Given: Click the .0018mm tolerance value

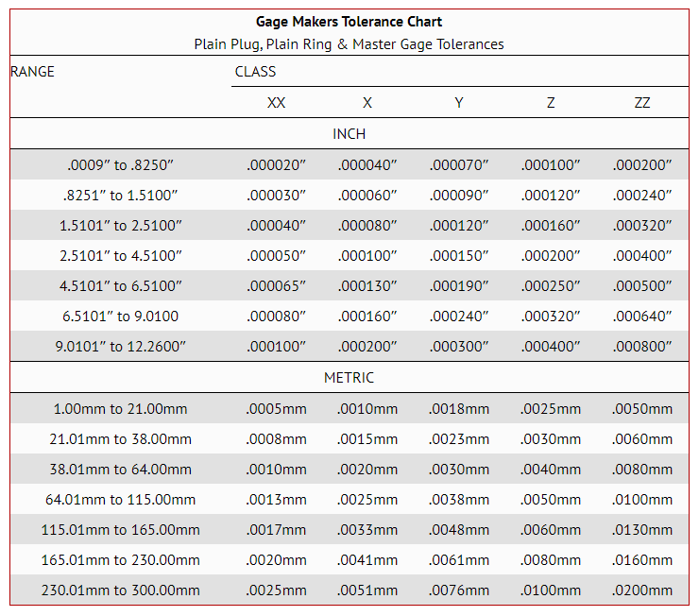Looking at the screenshot, I should [x=459, y=409].
